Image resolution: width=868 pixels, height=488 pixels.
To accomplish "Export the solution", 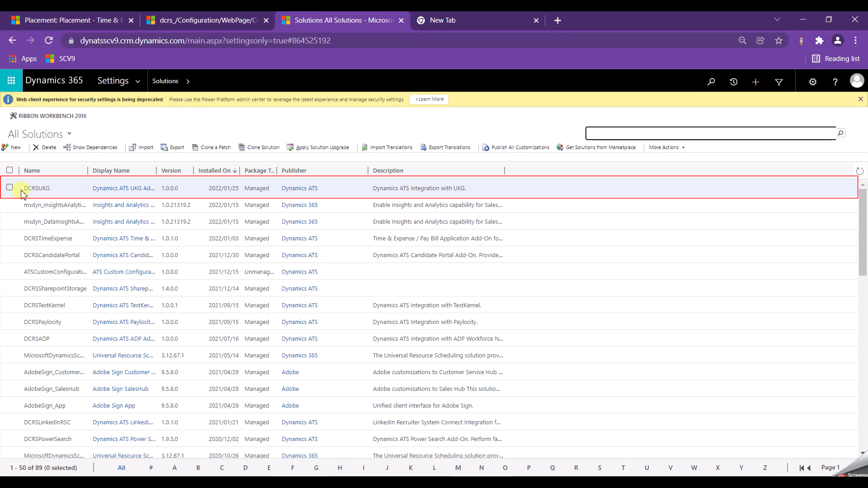I will pos(172,147).
